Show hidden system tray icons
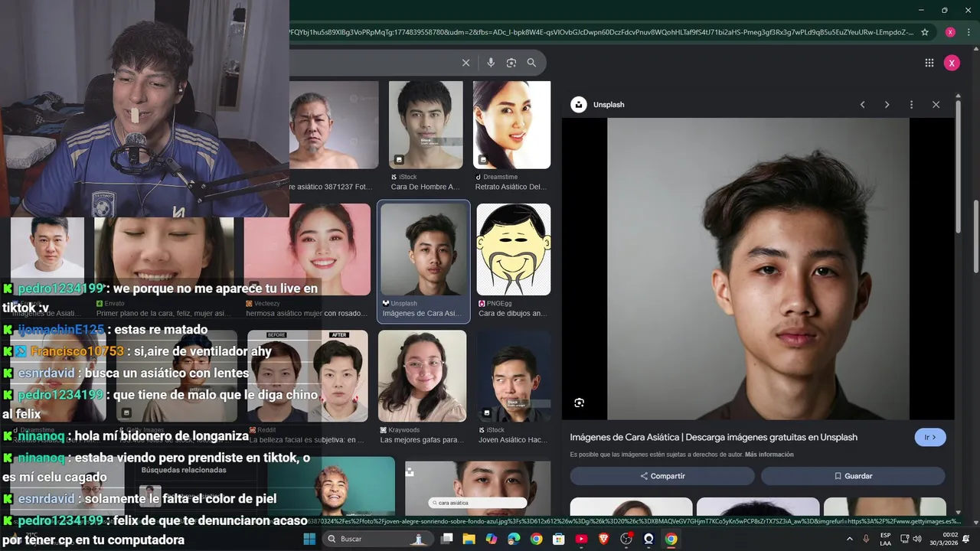 click(x=850, y=539)
